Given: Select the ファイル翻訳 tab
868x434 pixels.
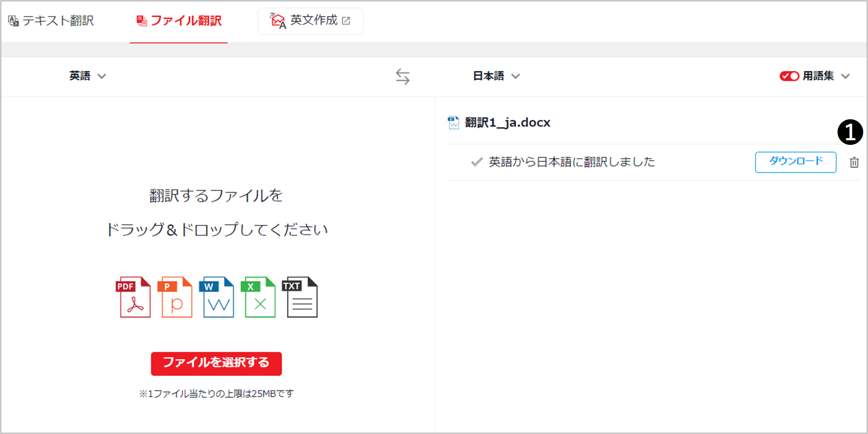Looking at the screenshot, I should 179,21.
